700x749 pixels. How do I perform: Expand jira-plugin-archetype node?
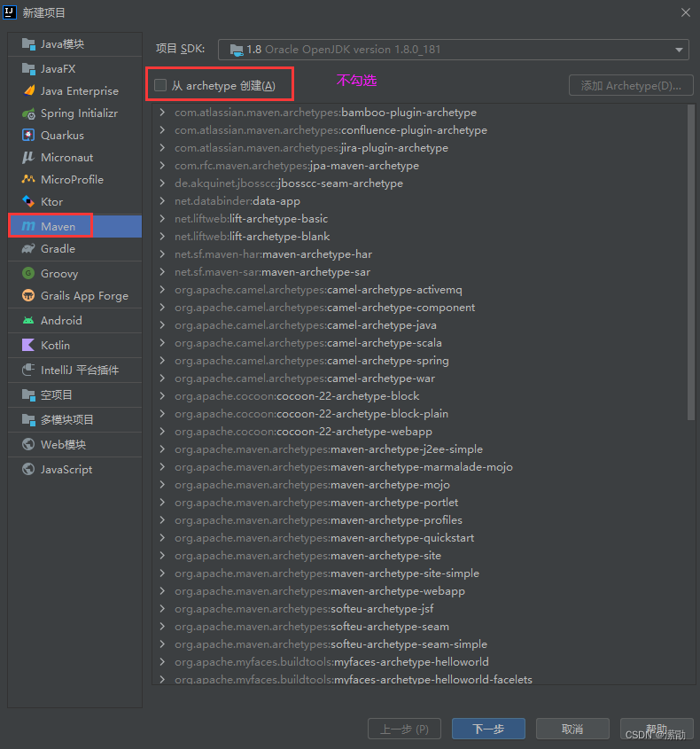(162, 148)
